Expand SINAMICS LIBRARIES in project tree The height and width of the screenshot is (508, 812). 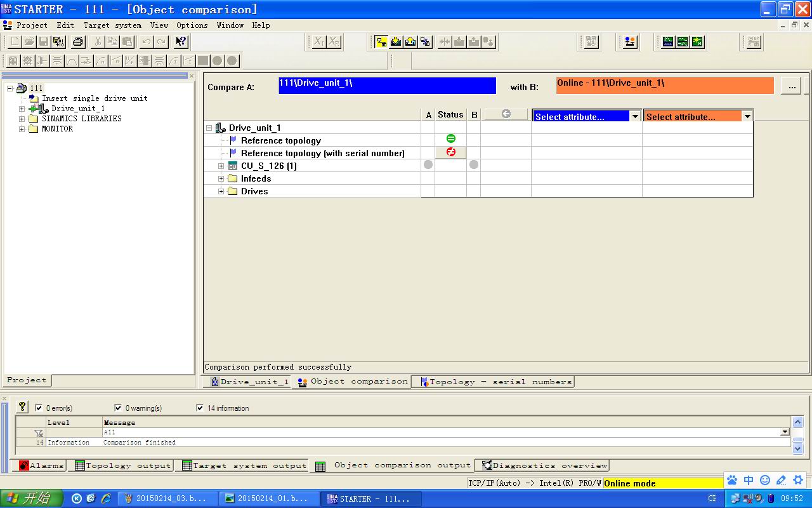(x=22, y=119)
